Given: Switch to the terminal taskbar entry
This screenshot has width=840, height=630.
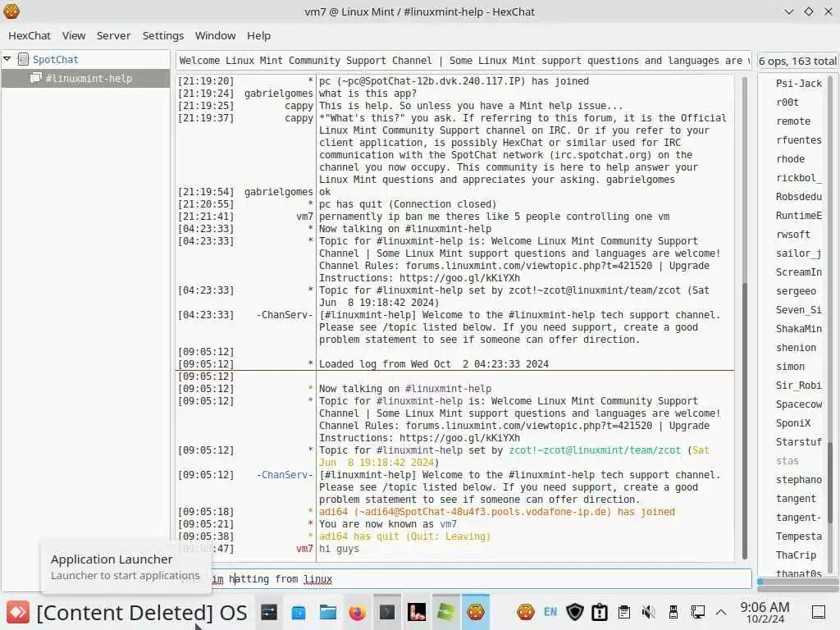Looking at the screenshot, I should 387,612.
